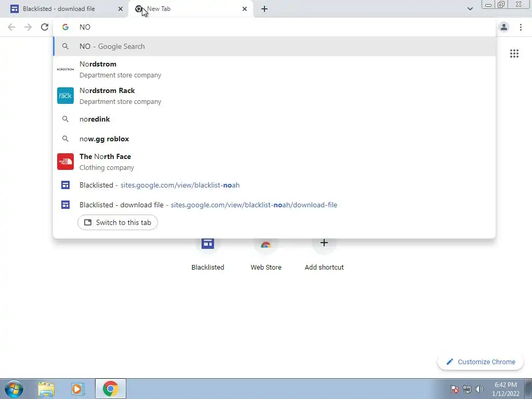Click the address bar containing NO
Screen dimensions: 532x399
274,27
